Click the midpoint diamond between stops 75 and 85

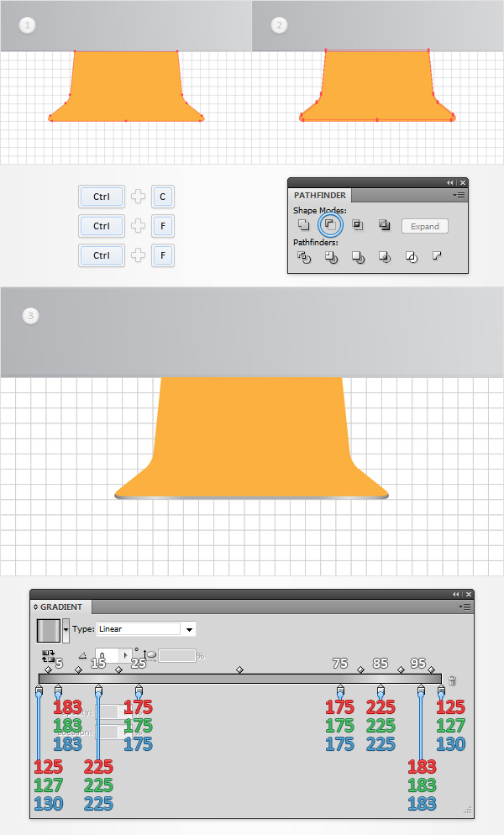[x=360, y=670]
